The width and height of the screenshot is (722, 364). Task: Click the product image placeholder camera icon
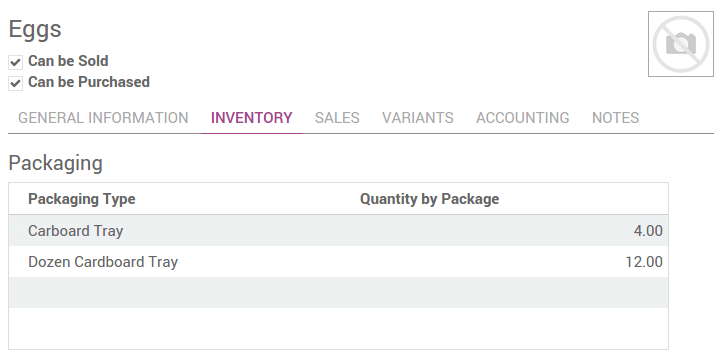tap(681, 44)
